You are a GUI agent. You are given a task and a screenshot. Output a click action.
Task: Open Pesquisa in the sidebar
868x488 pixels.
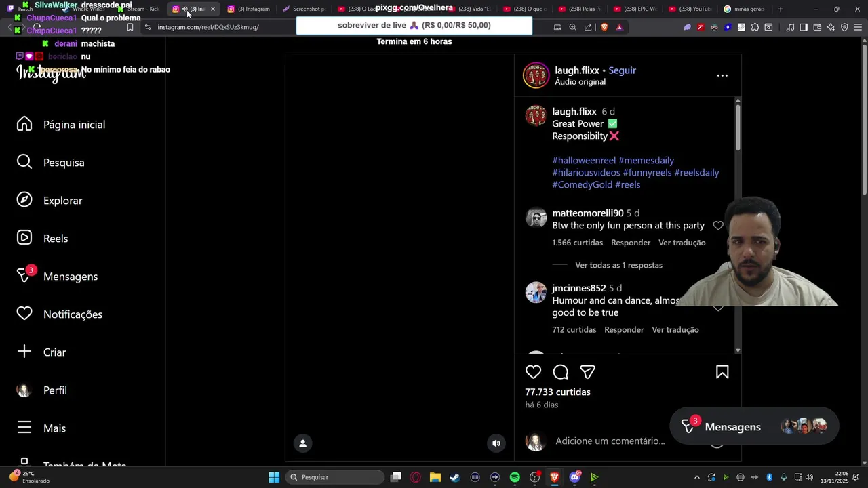[64, 163]
